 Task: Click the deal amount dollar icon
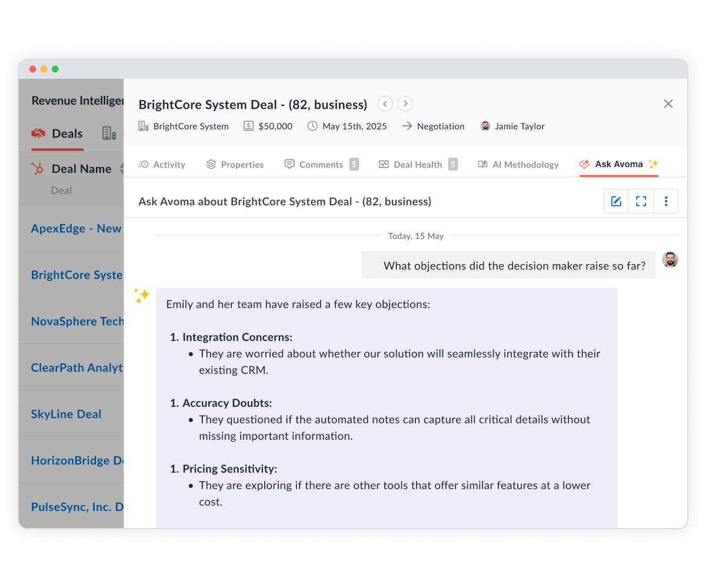[x=249, y=126]
